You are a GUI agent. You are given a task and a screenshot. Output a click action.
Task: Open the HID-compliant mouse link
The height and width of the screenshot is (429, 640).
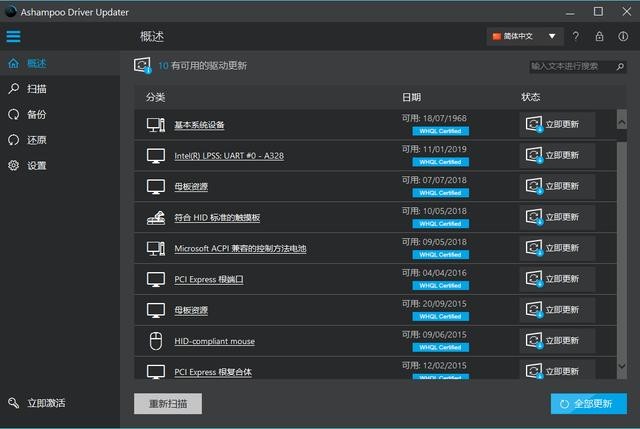pyautogui.click(x=215, y=341)
